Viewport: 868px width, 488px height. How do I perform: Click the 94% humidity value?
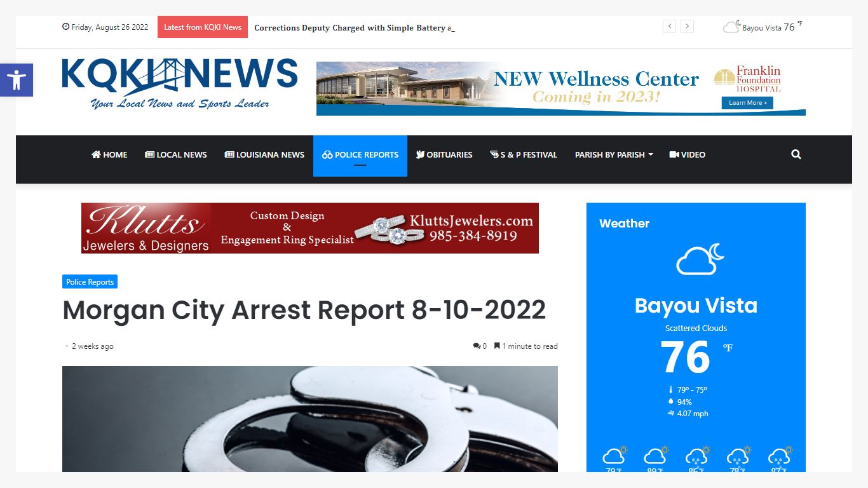pos(684,402)
